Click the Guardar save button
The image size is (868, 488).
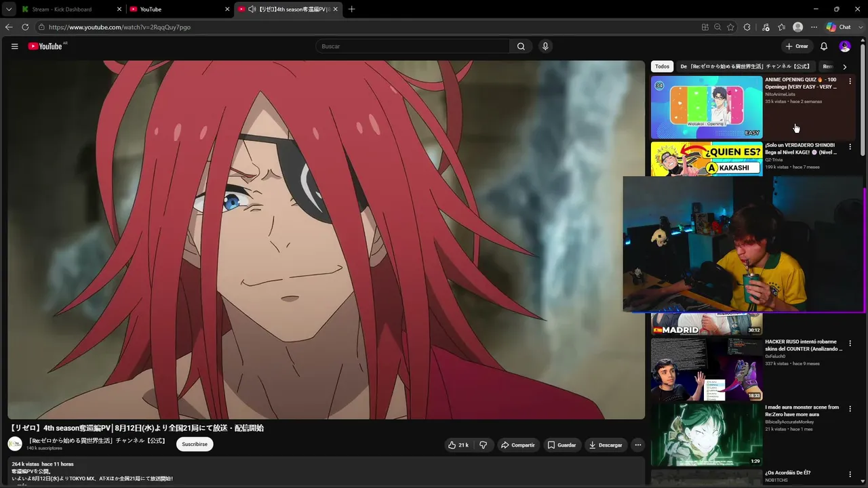[561, 445]
